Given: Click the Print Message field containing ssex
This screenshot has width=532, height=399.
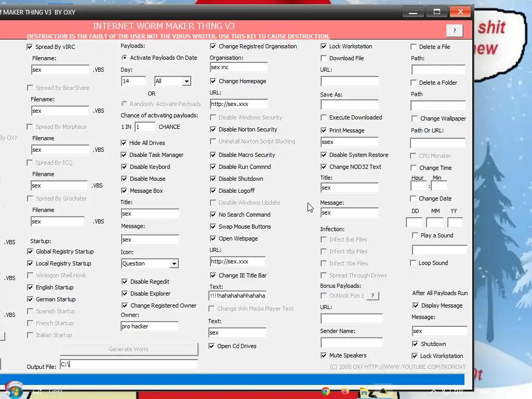Looking at the screenshot, I should 350,142.
